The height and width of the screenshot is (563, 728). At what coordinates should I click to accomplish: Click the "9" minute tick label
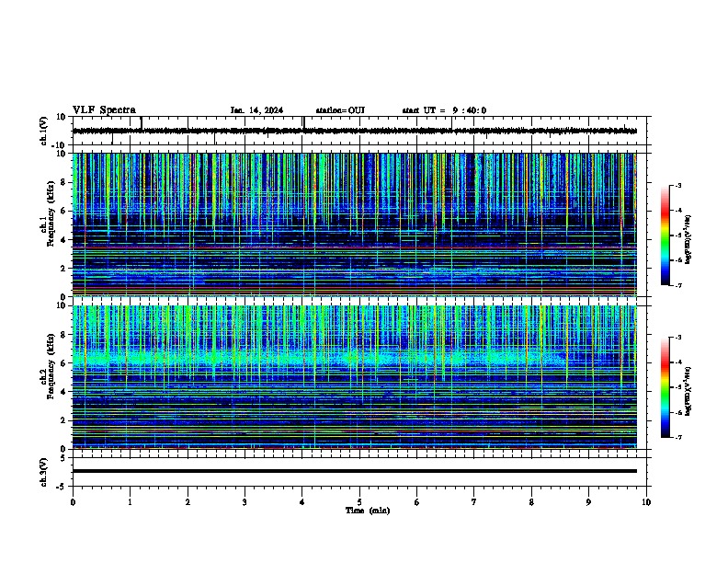(x=588, y=502)
